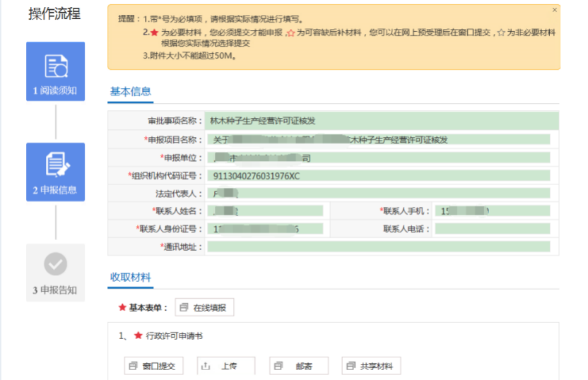This screenshot has height=380, width=588.
Task: Close the yellow reminder notice
Action: (554, 10)
